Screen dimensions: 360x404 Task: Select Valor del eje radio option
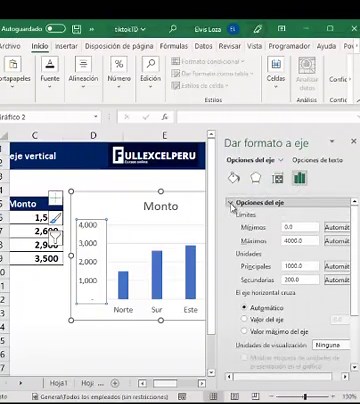pos(244,319)
